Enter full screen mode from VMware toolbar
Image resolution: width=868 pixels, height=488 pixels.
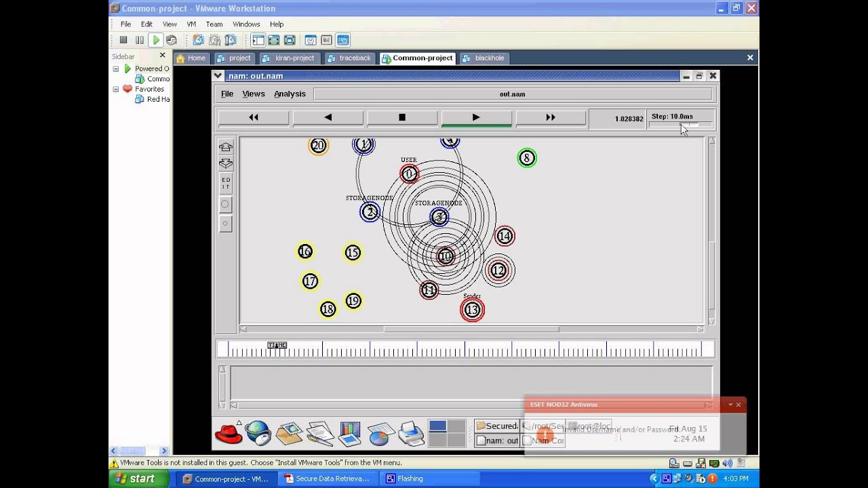click(290, 40)
